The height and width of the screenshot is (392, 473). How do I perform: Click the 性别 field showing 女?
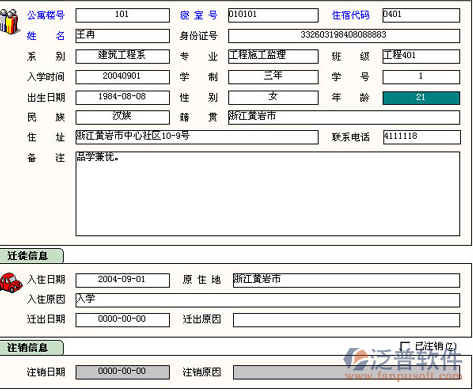273,98
